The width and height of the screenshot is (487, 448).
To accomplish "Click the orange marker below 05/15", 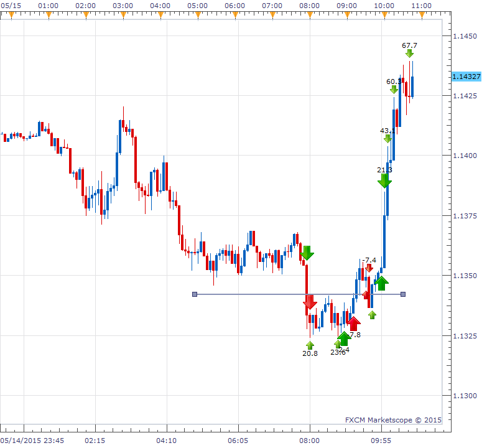I will click(x=11, y=15).
